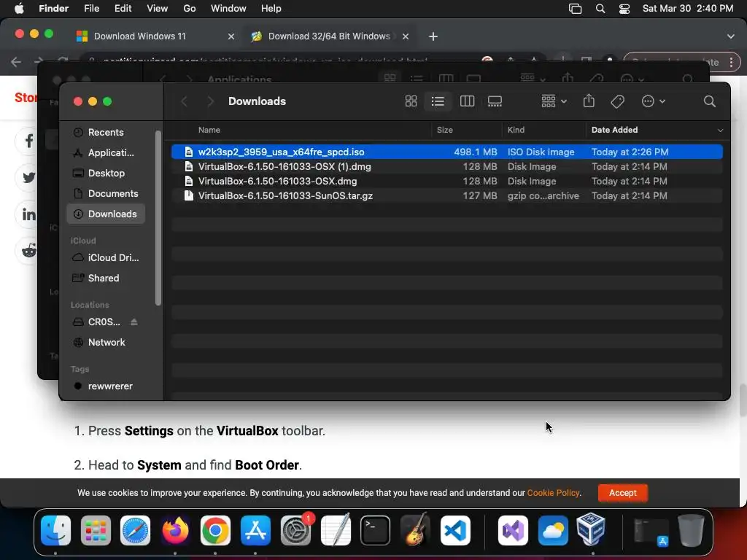Switch Downloads window to icon view
The image size is (747, 560).
point(411,101)
